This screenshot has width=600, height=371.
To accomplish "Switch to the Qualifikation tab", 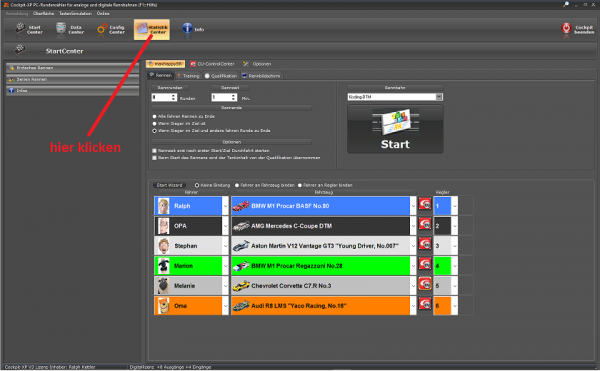I will coord(221,76).
